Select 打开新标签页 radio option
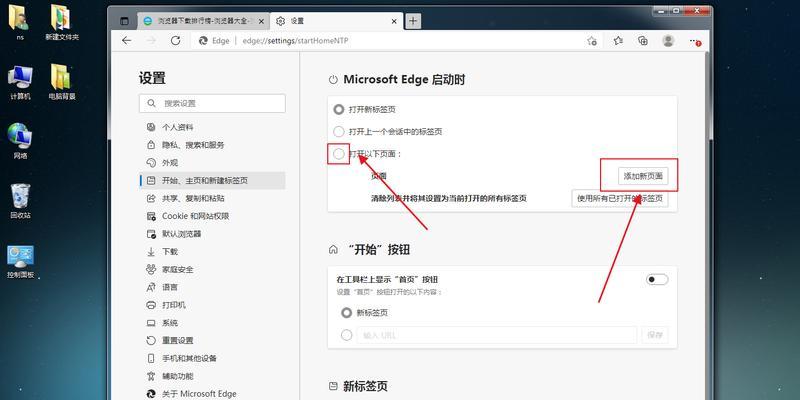Viewport: 800px width, 400px height. click(338, 109)
